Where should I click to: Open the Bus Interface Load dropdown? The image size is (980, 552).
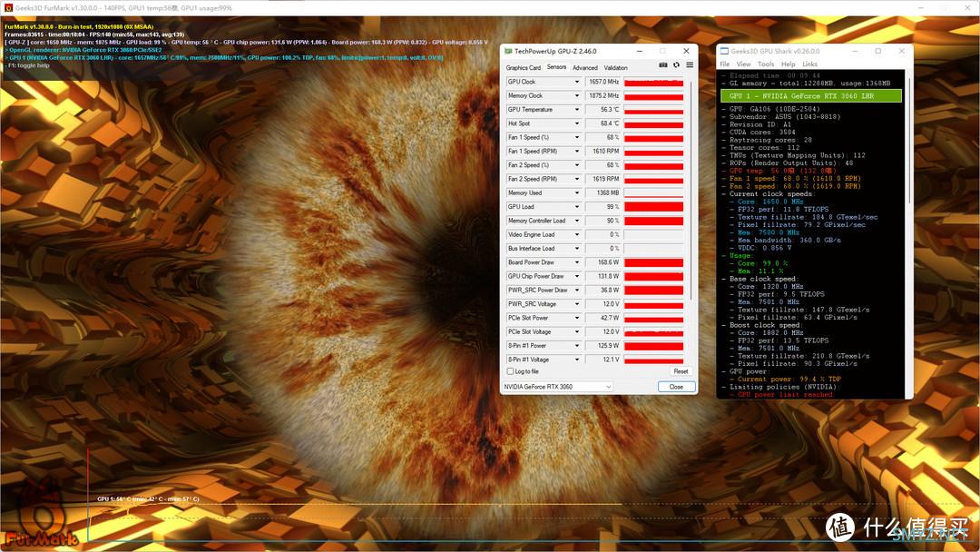pos(576,249)
